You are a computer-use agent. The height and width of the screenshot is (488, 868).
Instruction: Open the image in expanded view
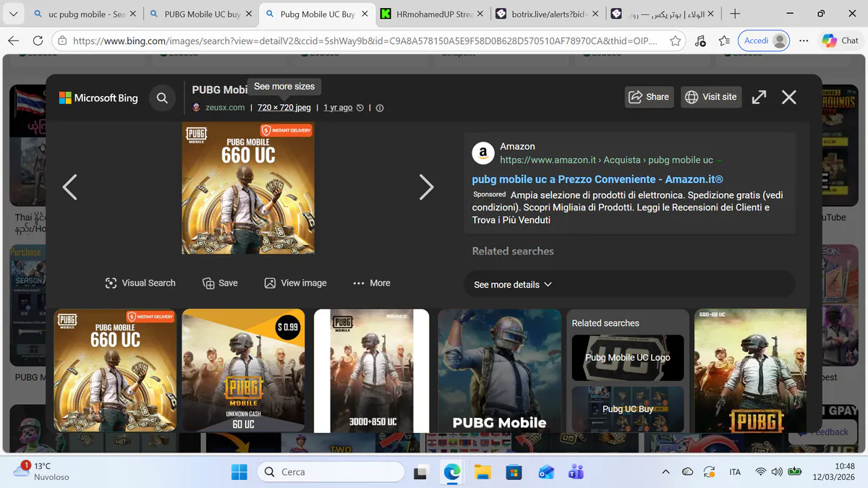pyautogui.click(x=759, y=97)
